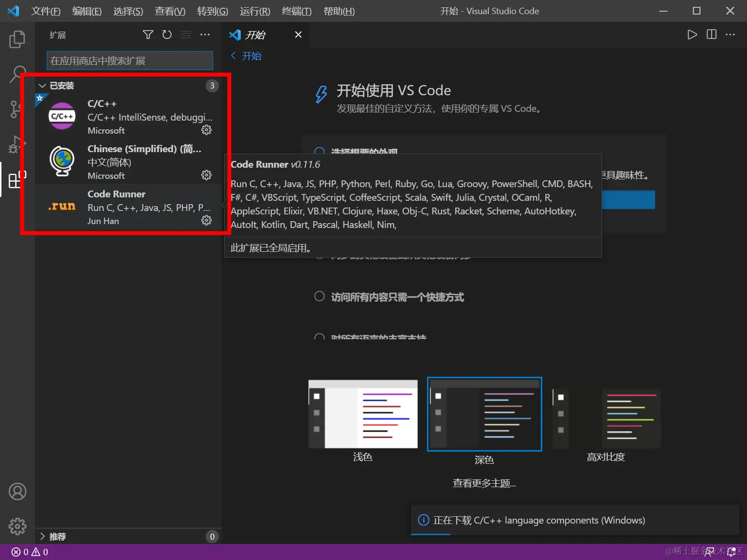Open the 查看(V) menu

[170, 11]
